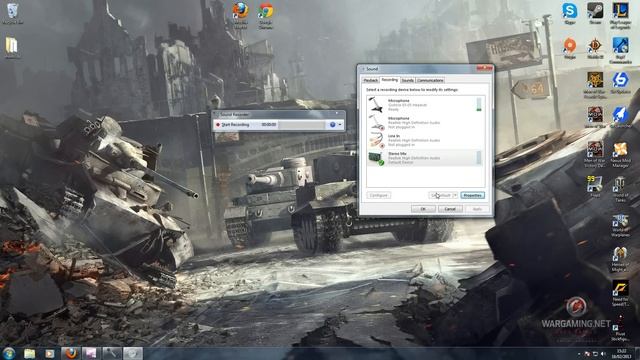Open Men of War Victory Day shortcut
Image resolution: width=640 pixels, height=360 pixels.
coord(595,154)
